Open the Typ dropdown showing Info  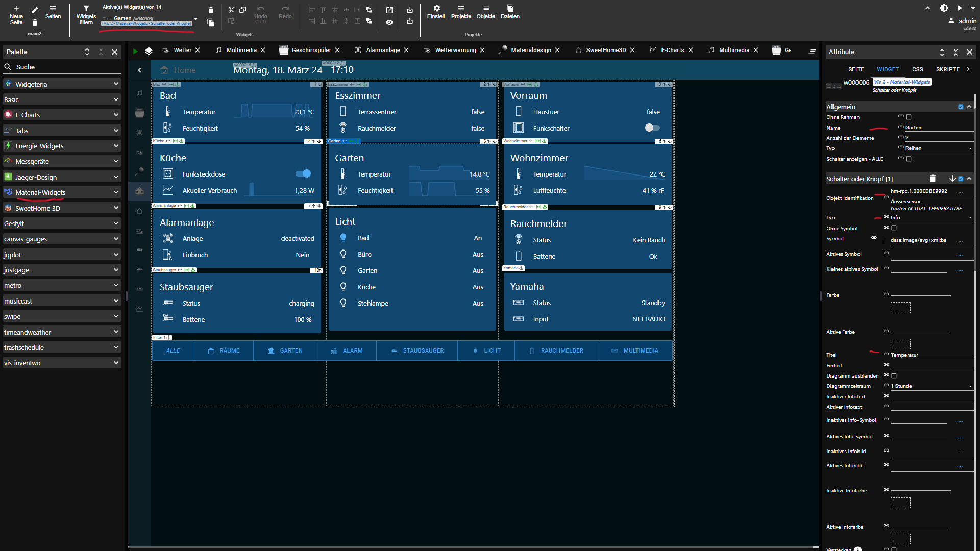pyautogui.click(x=932, y=217)
